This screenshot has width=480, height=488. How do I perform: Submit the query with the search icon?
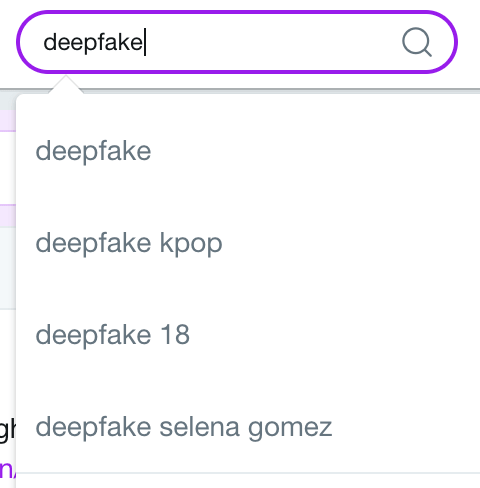(x=417, y=42)
